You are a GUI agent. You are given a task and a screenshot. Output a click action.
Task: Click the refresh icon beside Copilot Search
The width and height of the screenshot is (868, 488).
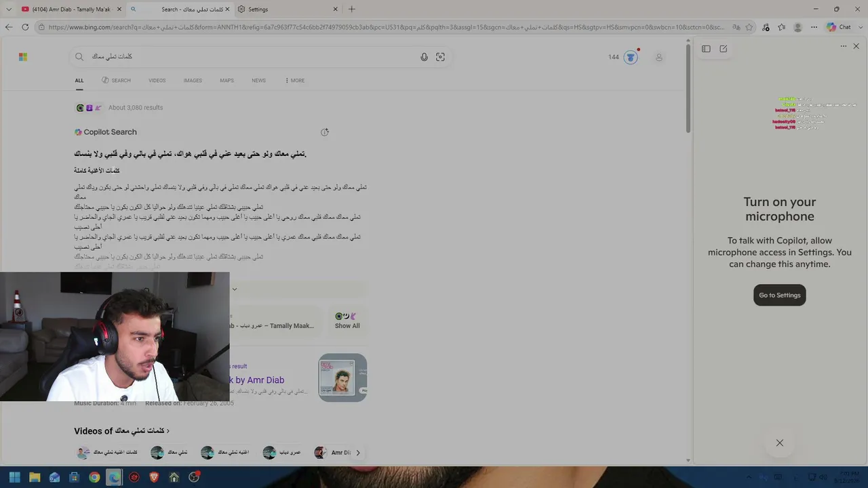click(325, 132)
